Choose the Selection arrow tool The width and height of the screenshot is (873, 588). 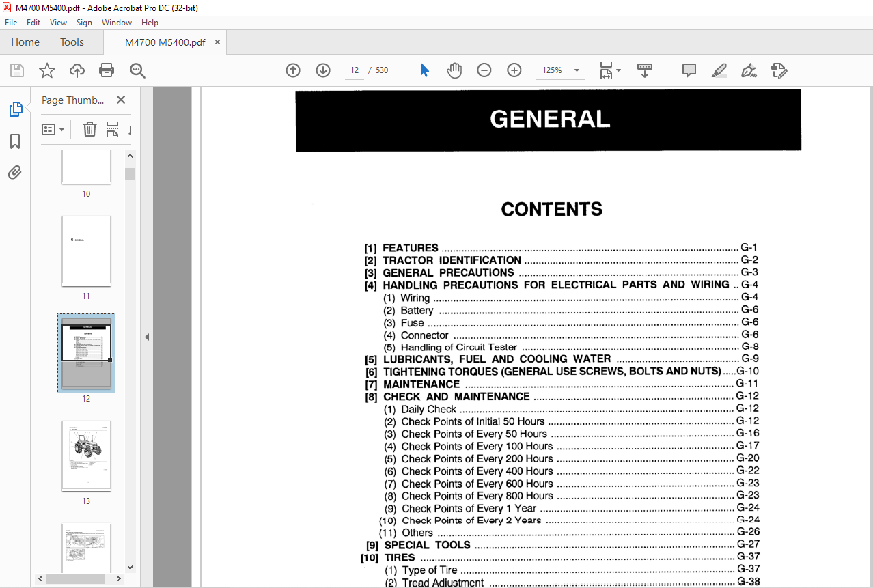(424, 70)
